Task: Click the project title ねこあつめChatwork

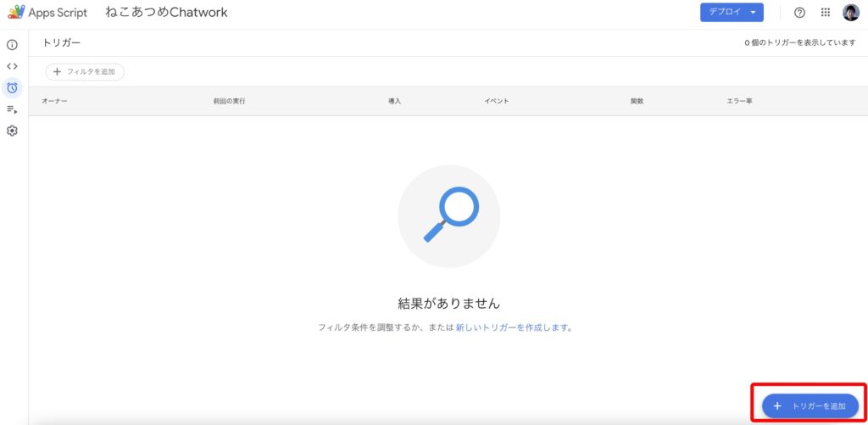Action: click(x=166, y=13)
